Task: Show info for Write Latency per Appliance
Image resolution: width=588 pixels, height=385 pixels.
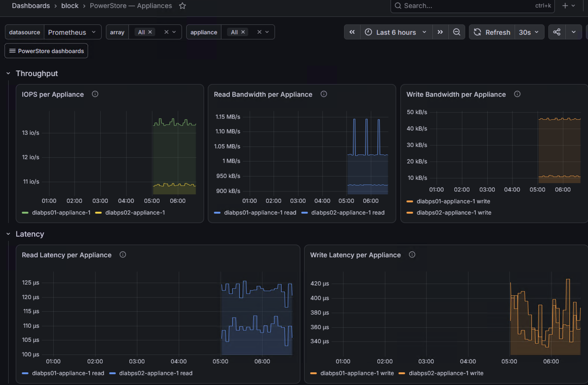Action: [412, 255]
